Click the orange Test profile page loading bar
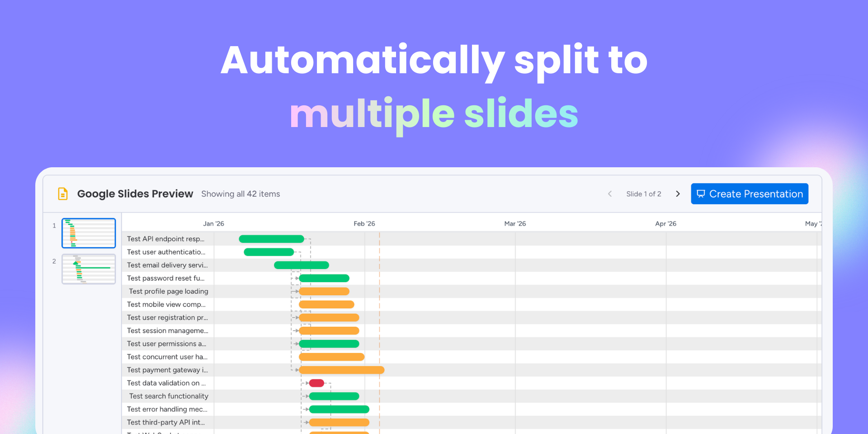The height and width of the screenshot is (434, 868). coord(324,292)
